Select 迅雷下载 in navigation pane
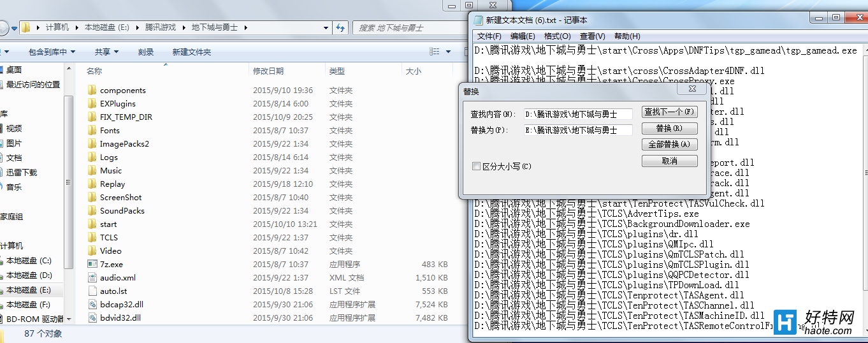The image size is (868, 343). click(x=21, y=173)
